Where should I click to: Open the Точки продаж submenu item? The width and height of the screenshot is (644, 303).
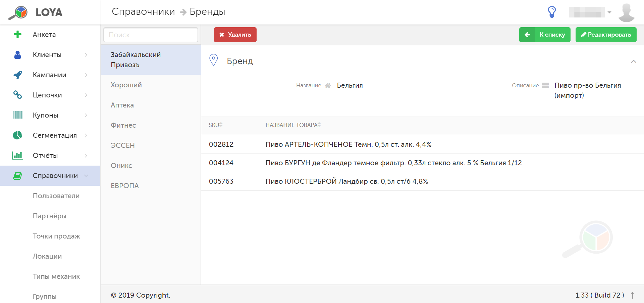(x=56, y=236)
